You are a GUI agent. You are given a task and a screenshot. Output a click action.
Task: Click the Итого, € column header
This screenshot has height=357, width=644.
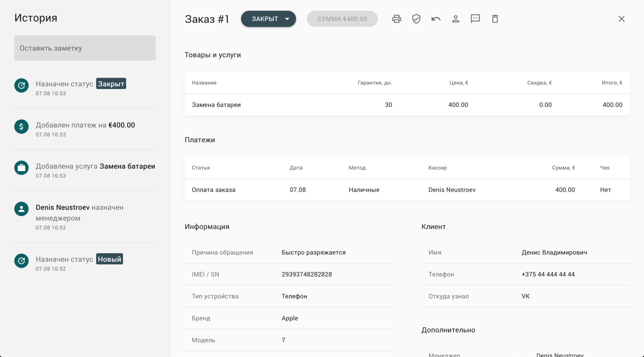(612, 83)
